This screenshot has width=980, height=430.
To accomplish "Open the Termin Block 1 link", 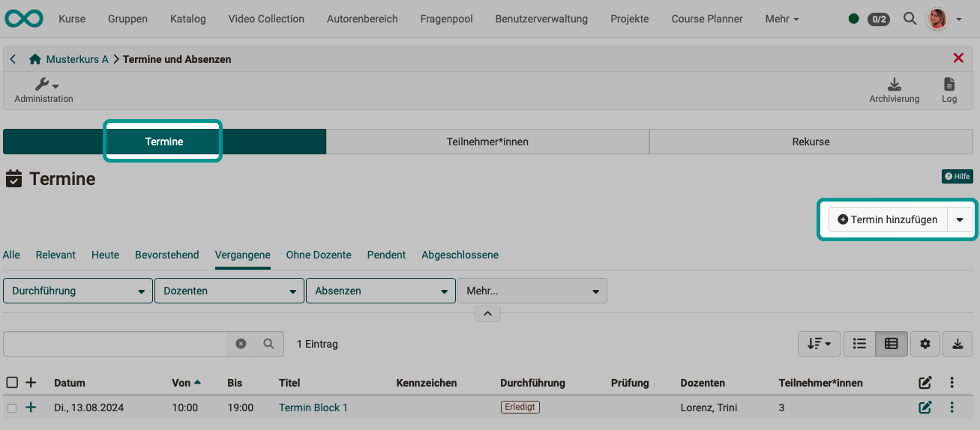I will click(313, 408).
